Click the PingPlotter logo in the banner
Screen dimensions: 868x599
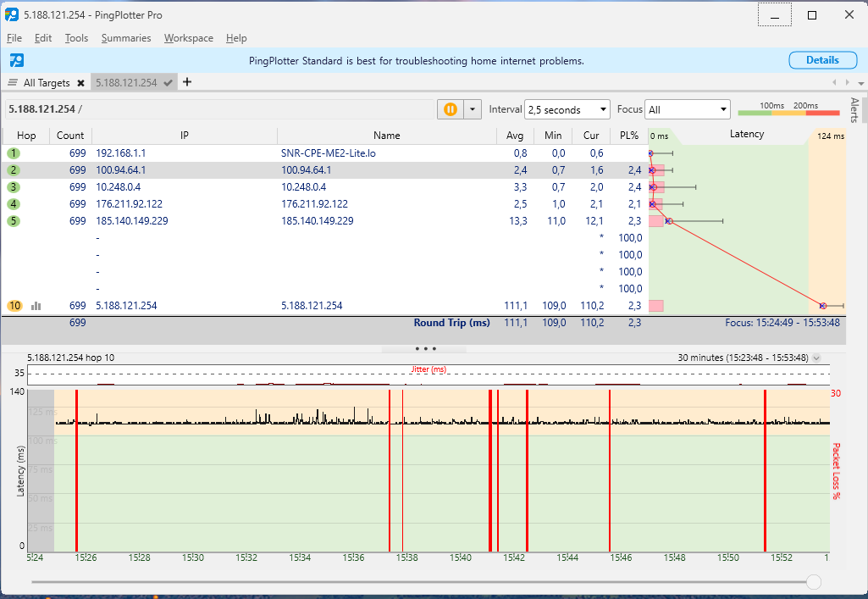click(x=17, y=60)
